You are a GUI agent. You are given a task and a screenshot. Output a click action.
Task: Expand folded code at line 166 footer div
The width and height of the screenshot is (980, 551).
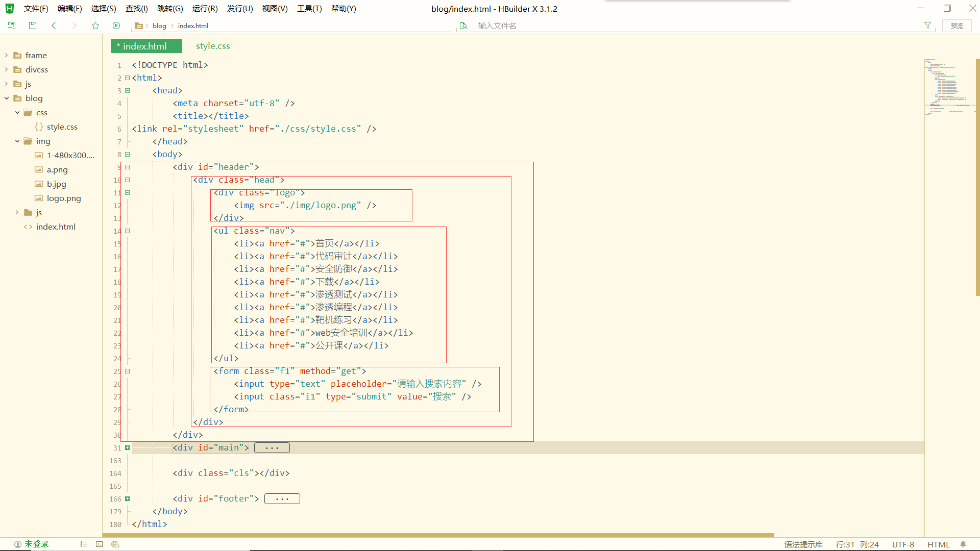[128, 498]
